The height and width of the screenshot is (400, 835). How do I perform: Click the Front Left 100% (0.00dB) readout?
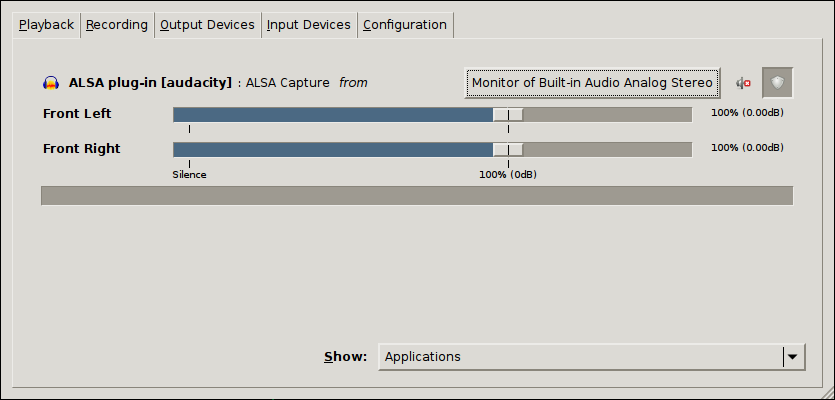[746, 113]
